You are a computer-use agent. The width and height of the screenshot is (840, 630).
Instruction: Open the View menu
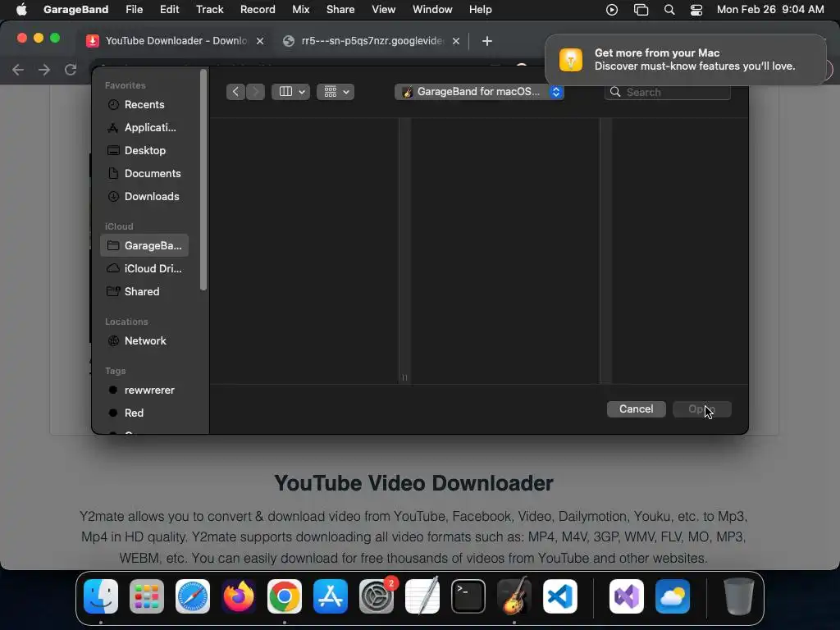[x=384, y=10]
